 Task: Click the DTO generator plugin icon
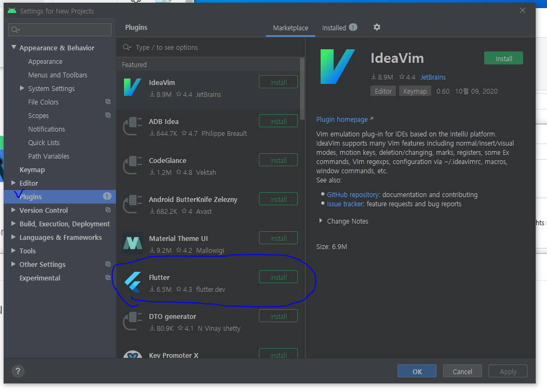point(133,321)
